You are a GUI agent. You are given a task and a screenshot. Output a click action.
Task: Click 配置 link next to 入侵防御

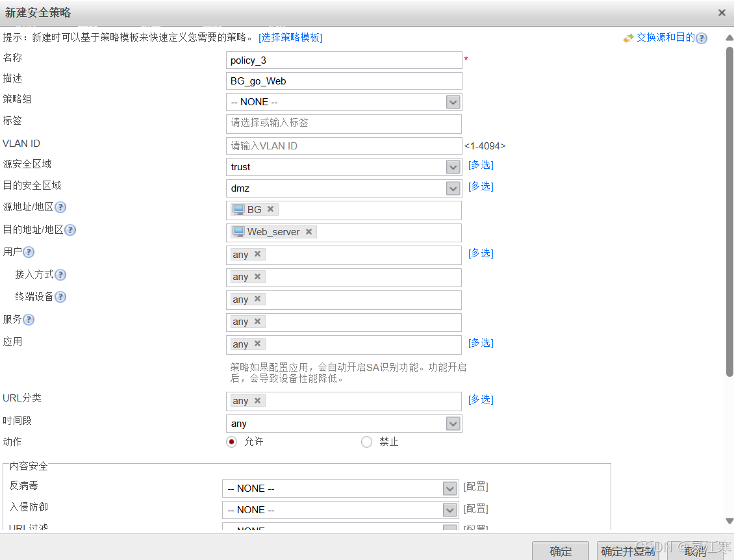[475, 508]
